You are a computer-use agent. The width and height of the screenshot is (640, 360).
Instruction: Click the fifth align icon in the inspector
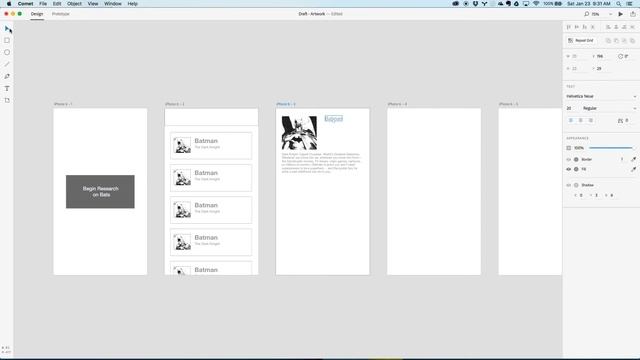[x=608, y=27]
